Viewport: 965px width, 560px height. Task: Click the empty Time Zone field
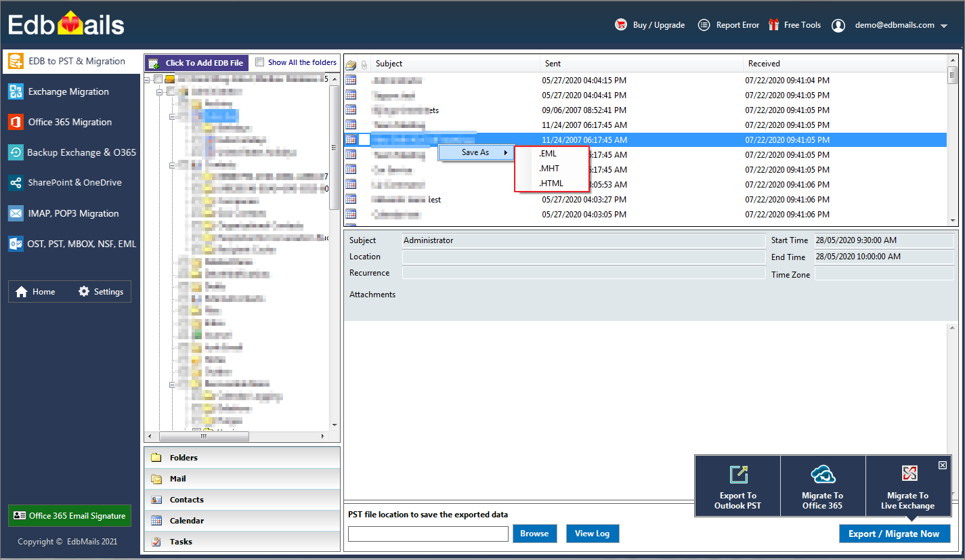coord(884,274)
